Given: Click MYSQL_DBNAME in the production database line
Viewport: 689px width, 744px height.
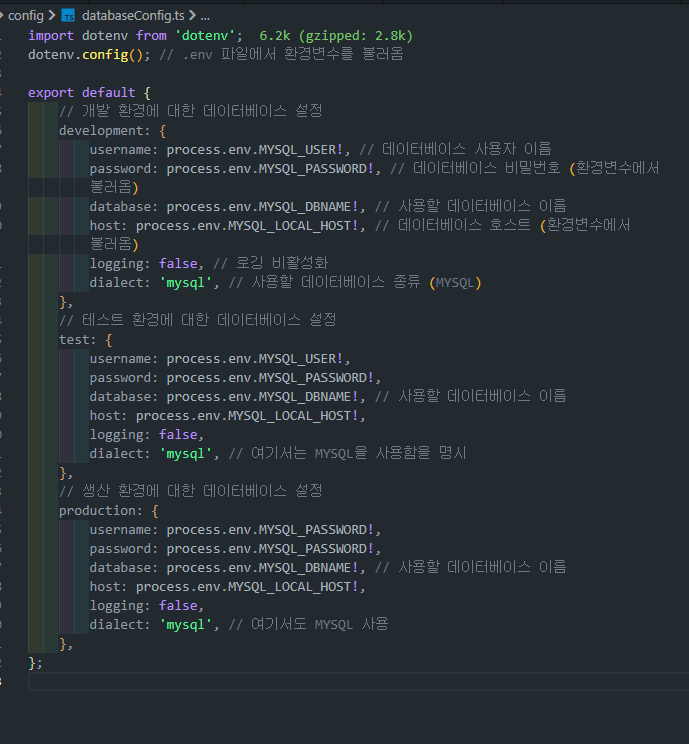Looking at the screenshot, I should coord(305,567).
